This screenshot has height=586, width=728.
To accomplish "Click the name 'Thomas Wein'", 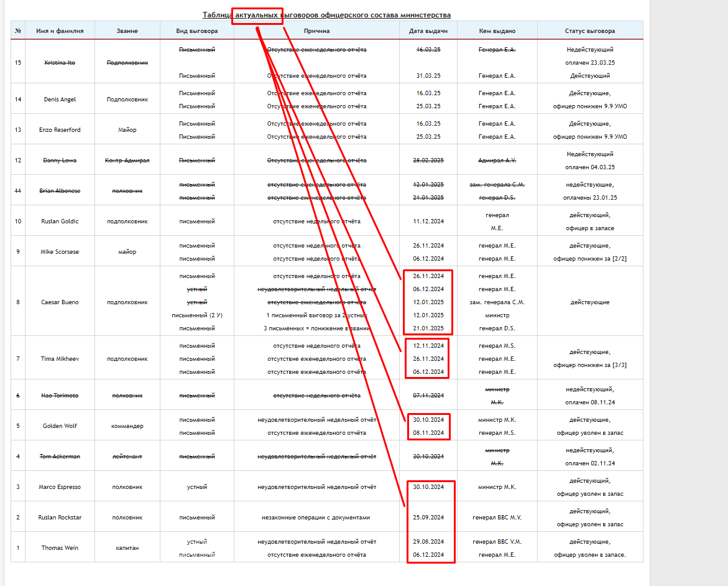I will click(60, 548).
